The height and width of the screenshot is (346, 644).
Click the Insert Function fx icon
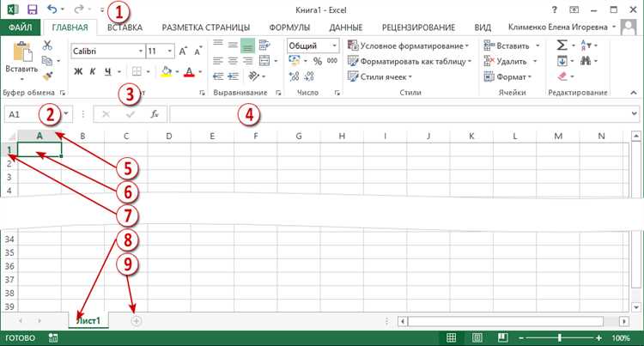(x=154, y=114)
